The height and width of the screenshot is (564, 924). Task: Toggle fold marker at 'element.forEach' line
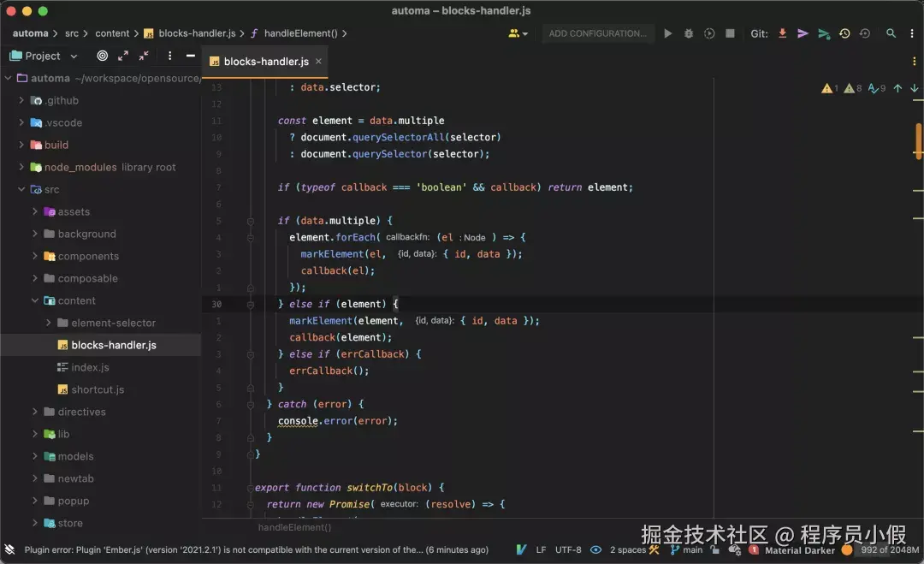251,238
